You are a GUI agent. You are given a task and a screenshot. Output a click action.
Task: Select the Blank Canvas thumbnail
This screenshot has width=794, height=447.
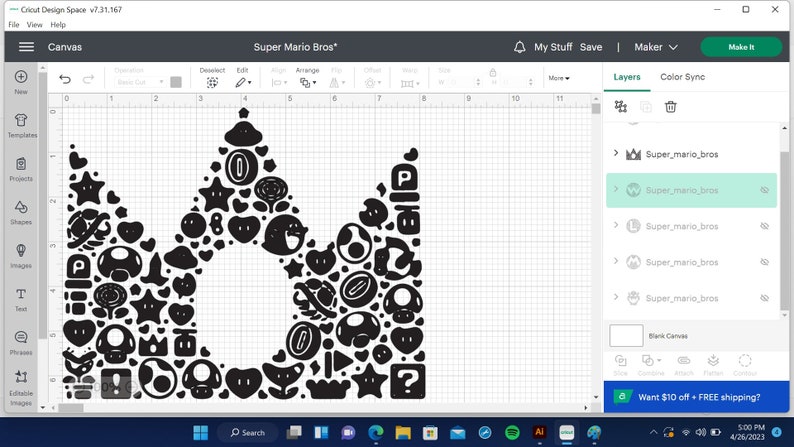(626, 336)
